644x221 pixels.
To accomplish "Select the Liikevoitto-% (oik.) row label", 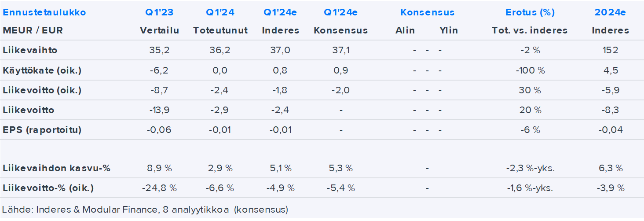I will click(48, 188).
